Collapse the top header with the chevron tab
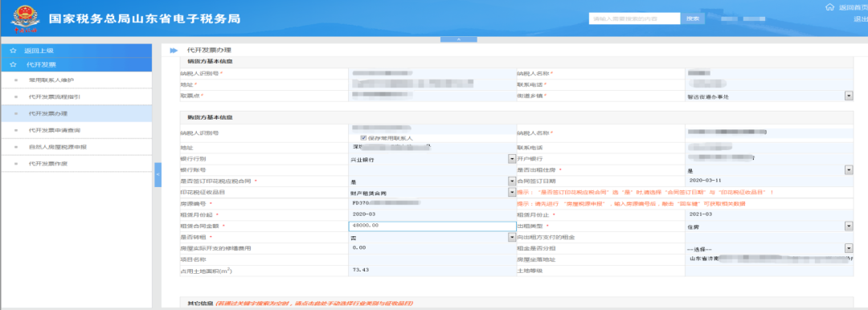The image size is (868, 310). pyautogui.click(x=458, y=39)
